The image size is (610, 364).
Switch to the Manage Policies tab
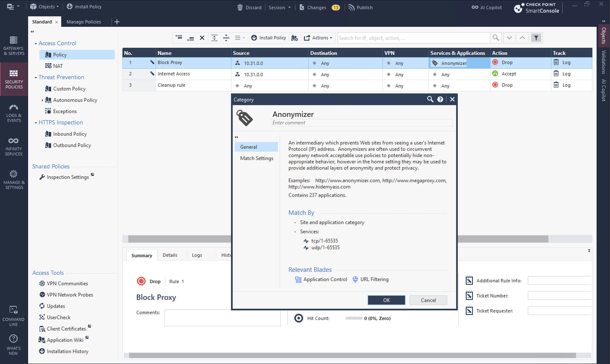[x=84, y=22]
